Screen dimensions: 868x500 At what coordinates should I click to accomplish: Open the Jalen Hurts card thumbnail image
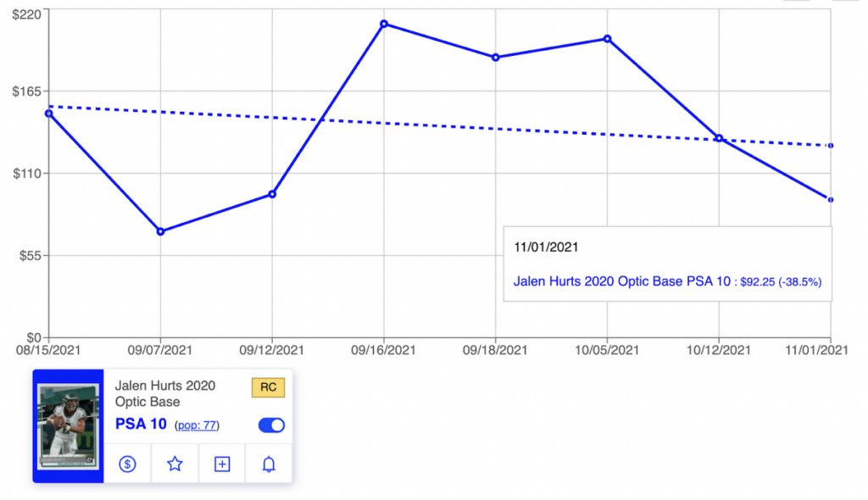point(70,425)
